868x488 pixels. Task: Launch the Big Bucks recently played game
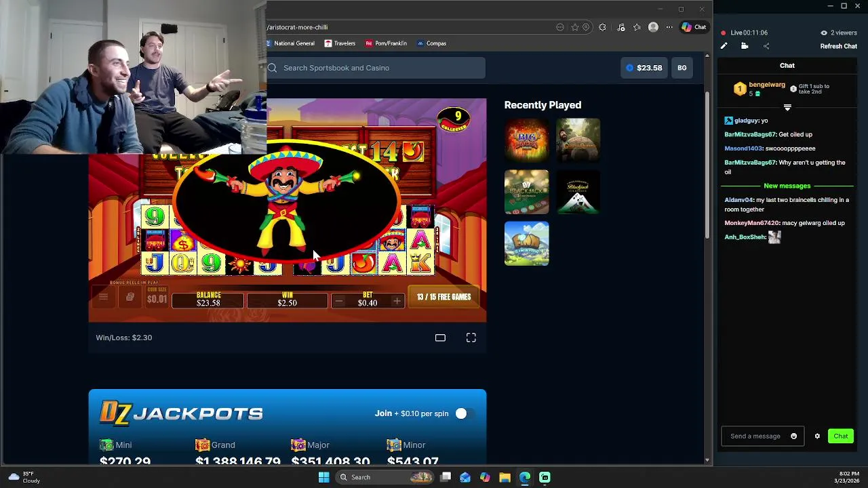pos(526,140)
